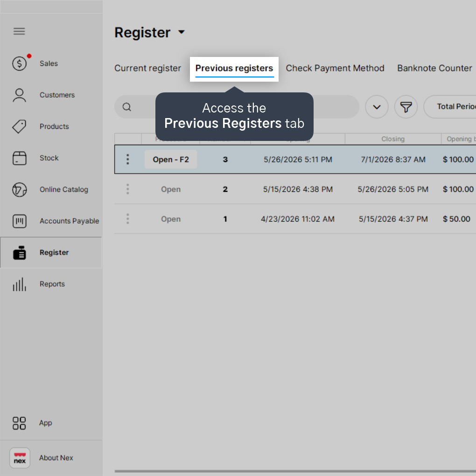Open the filter funnel button
Viewport: 476px width, 476px height.
(x=406, y=107)
